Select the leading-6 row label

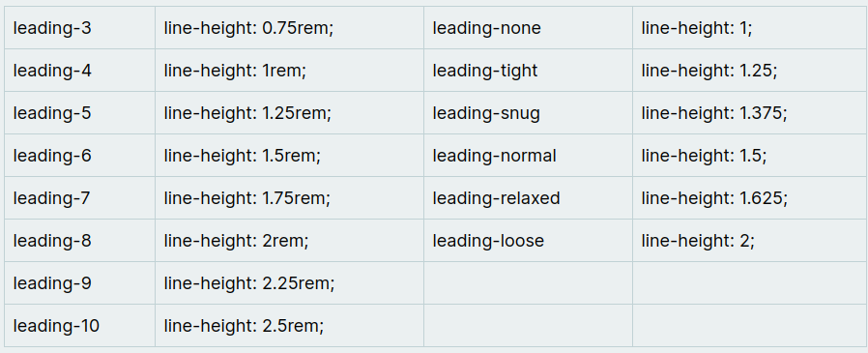click(x=79, y=156)
